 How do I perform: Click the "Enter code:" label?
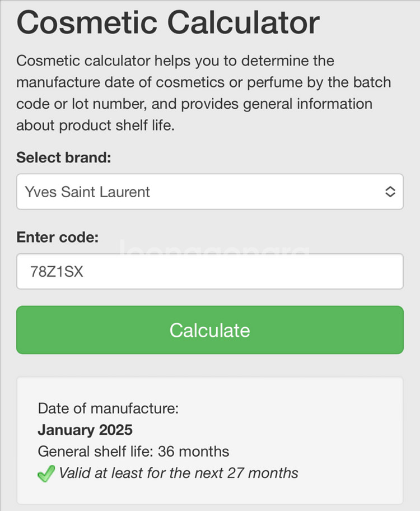click(x=57, y=237)
